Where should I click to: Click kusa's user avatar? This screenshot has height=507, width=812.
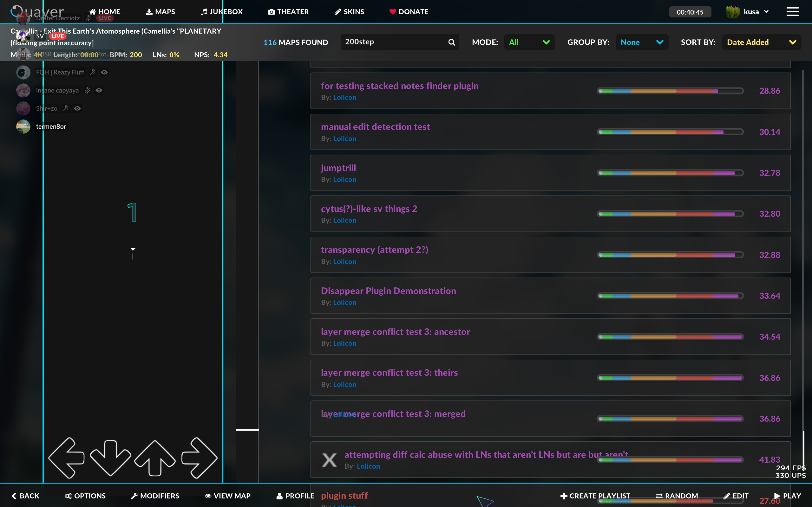(732, 12)
